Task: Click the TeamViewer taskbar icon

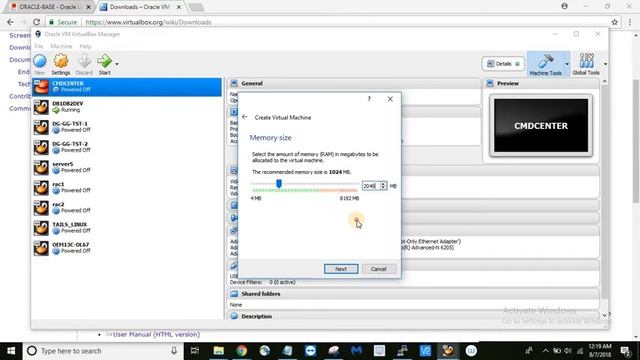Action: pyautogui.click(x=310, y=351)
